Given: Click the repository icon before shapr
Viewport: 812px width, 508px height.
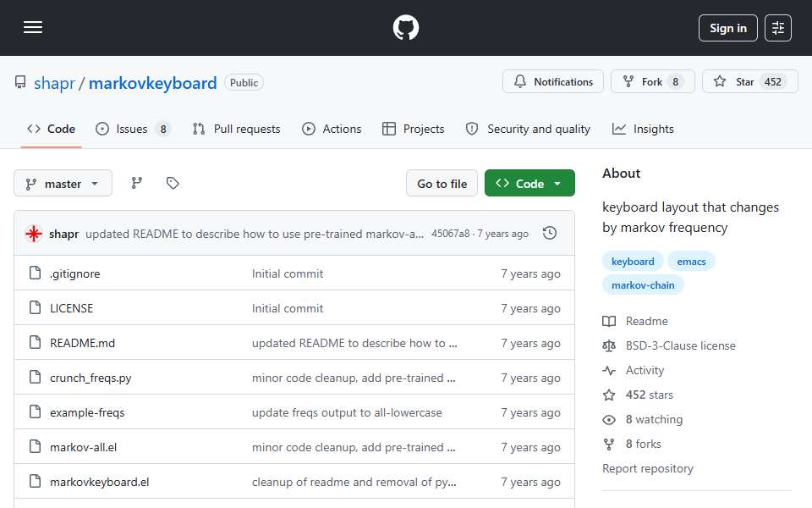Looking at the screenshot, I should tap(20, 82).
